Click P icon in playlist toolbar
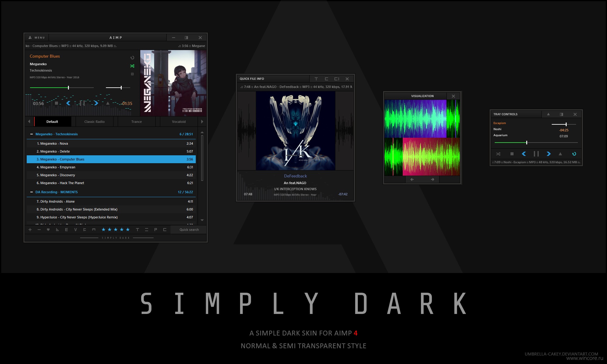Viewport: 607px width, 364px height. tap(156, 230)
